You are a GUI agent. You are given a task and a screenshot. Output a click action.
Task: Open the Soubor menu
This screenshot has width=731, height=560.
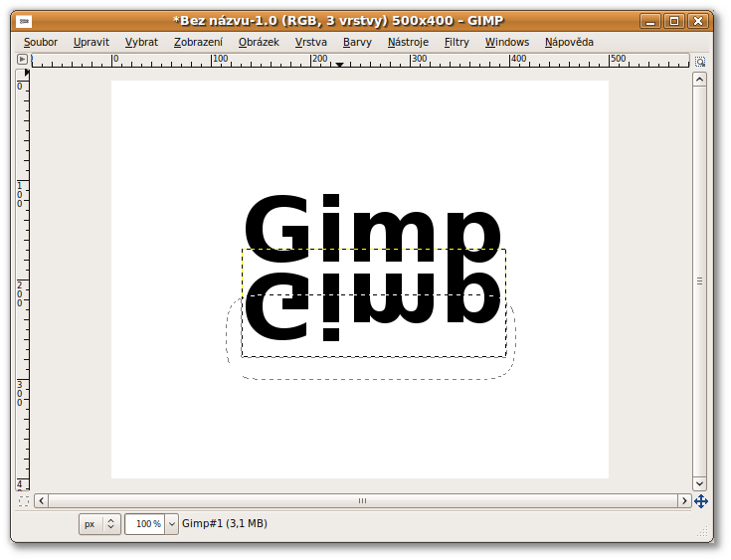tap(41, 42)
